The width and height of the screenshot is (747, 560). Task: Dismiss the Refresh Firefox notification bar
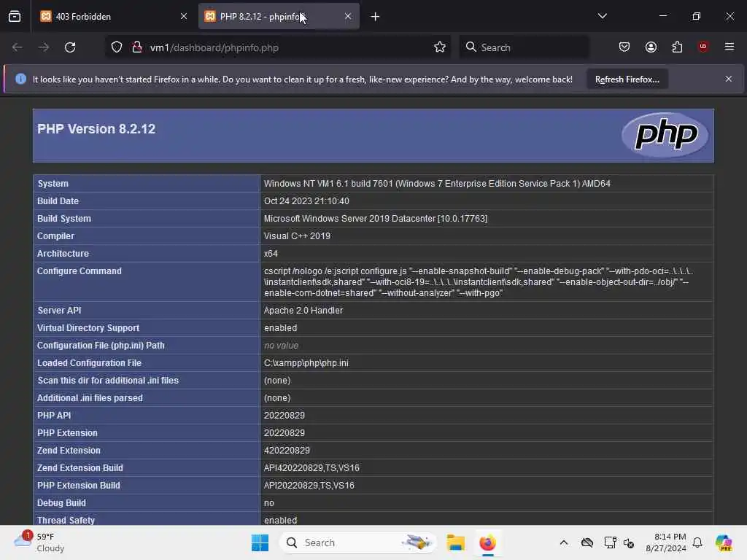[729, 79]
